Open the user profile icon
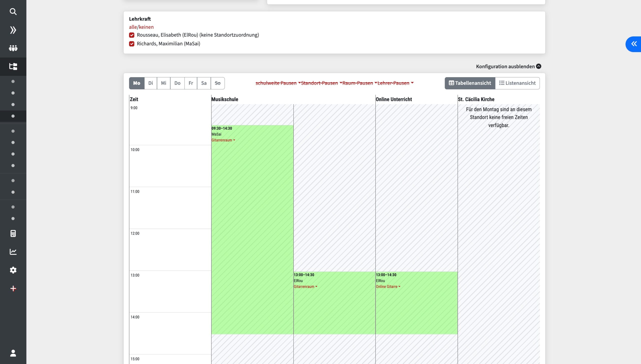 pos(13,353)
